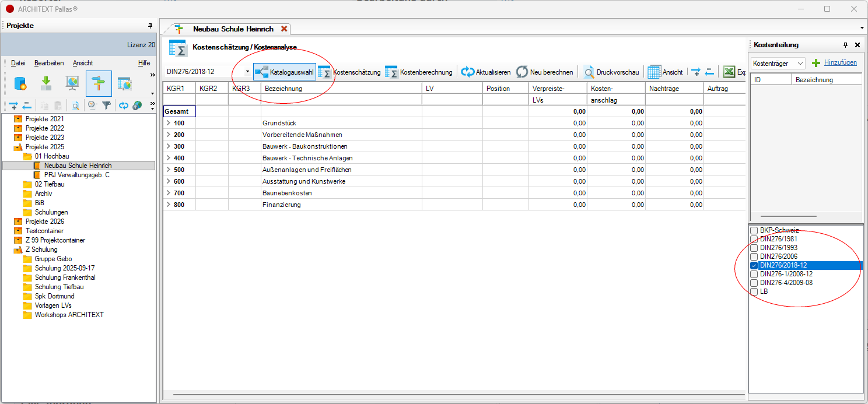Open the Bearbeiten menu
Viewport: 868px width, 404px height.
tap(49, 63)
